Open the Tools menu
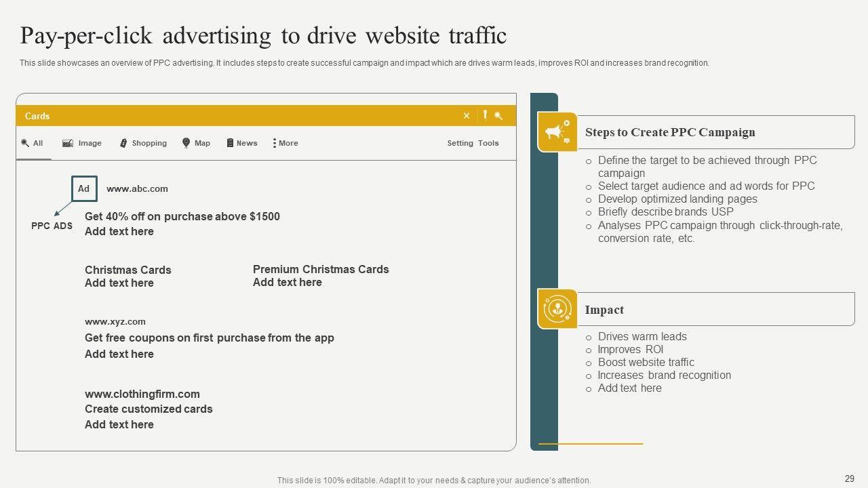 pos(488,143)
